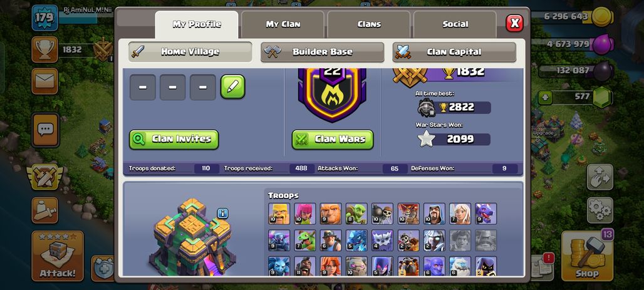Tap the Attack! button
Image resolution: width=644 pixels, height=290 pixels.
pyautogui.click(x=58, y=256)
